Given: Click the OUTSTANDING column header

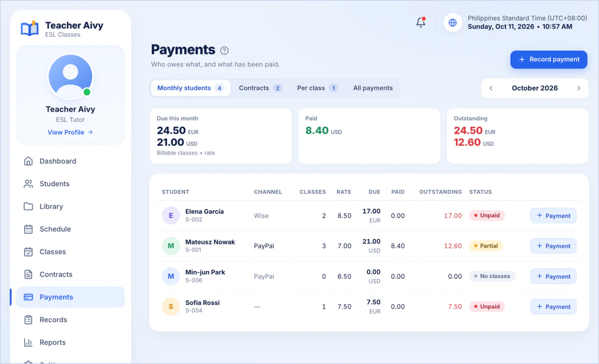Looking at the screenshot, I should [440, 192].
